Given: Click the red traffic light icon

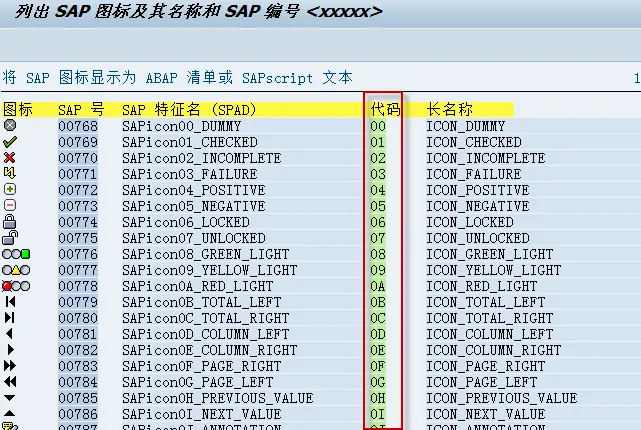Looking at the screenshot, I should coord(16,286).
